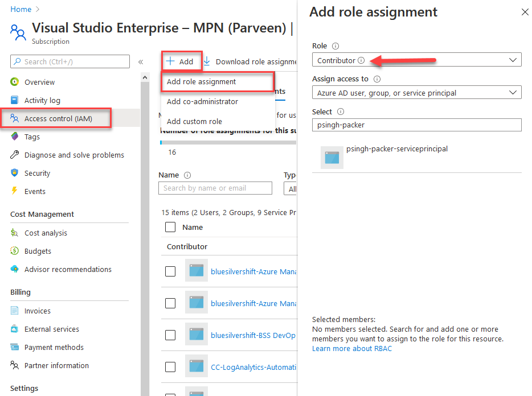Click the Security shield icon
The width and height of the screenshot is (532, 396).
pos(15,173)
